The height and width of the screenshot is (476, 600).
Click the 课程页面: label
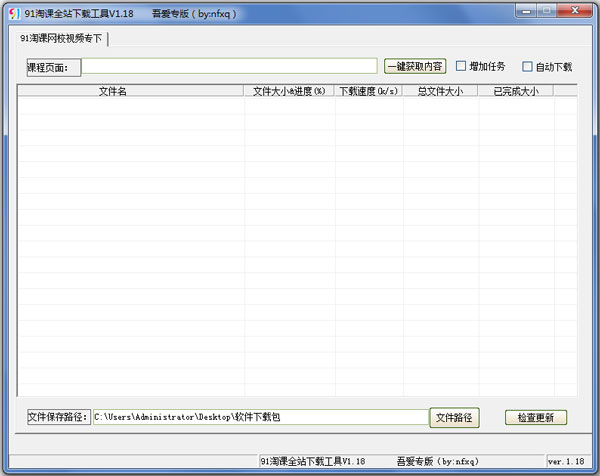point(54,68)
